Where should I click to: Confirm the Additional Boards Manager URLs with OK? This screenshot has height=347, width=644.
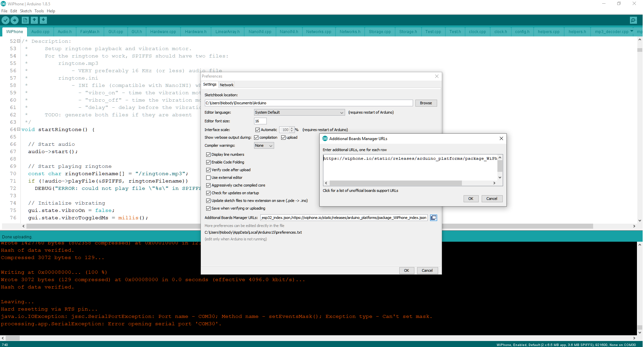[471, 199]
